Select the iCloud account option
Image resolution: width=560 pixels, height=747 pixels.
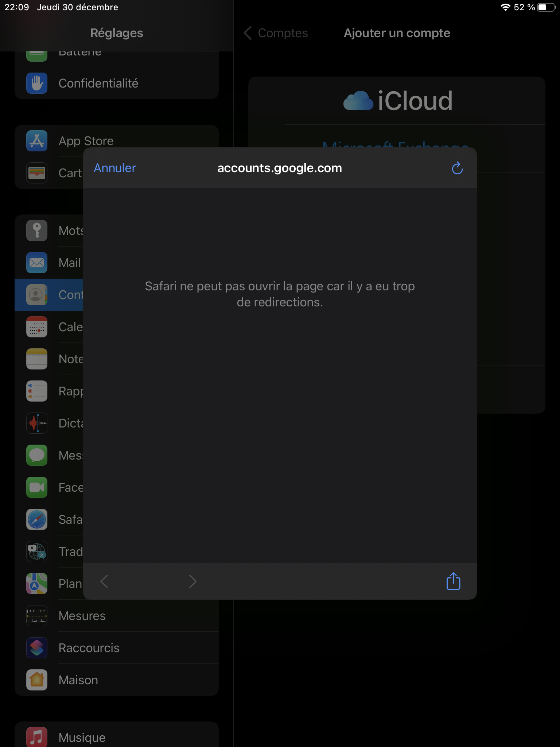397,101
